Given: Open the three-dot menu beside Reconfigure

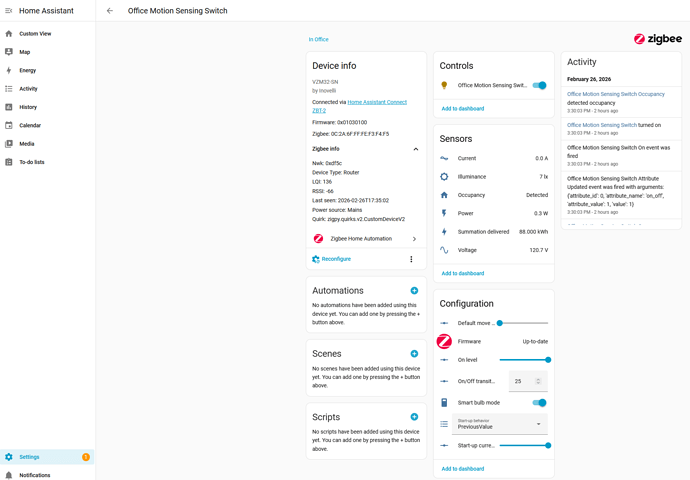Looking at the screenshot, I should [411, 259].
